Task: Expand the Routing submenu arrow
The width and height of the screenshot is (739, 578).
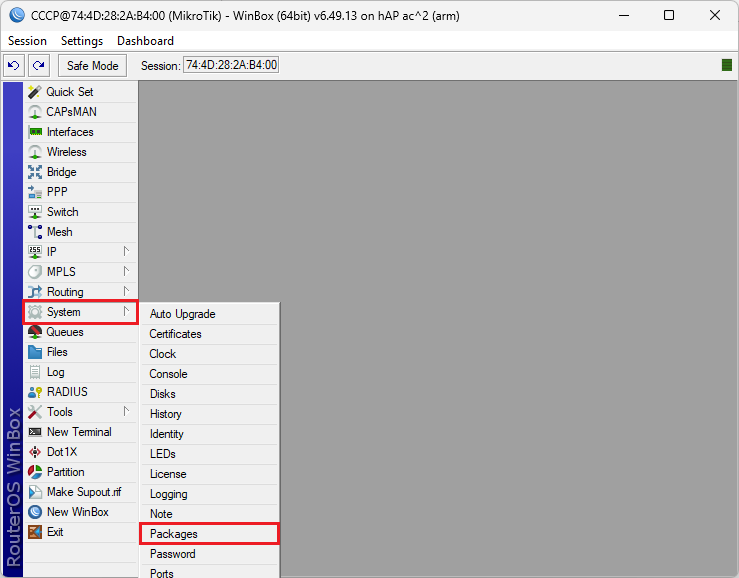Action: [x=126, y=291]
